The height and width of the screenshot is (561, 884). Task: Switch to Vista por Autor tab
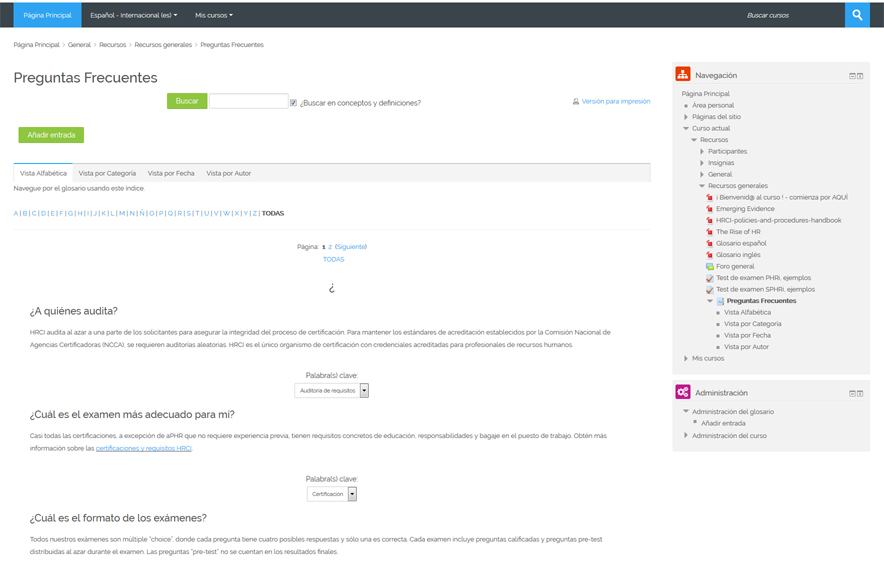click(228, 173)
